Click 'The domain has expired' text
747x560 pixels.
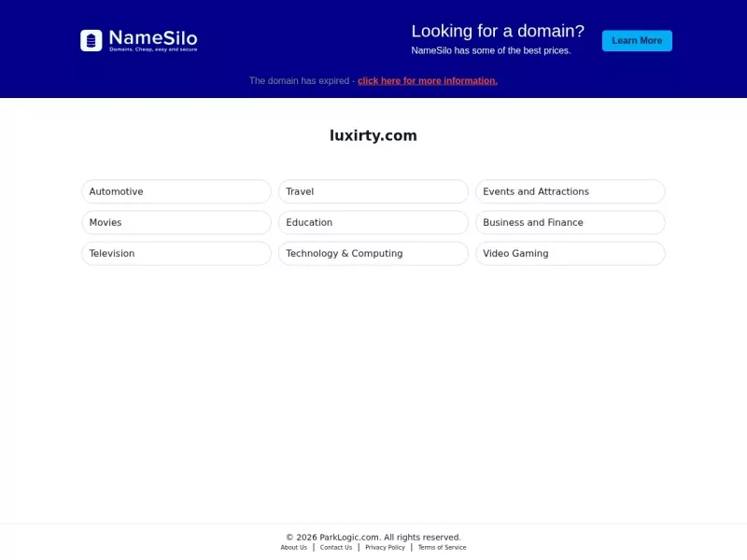click(x=299, y=81)
